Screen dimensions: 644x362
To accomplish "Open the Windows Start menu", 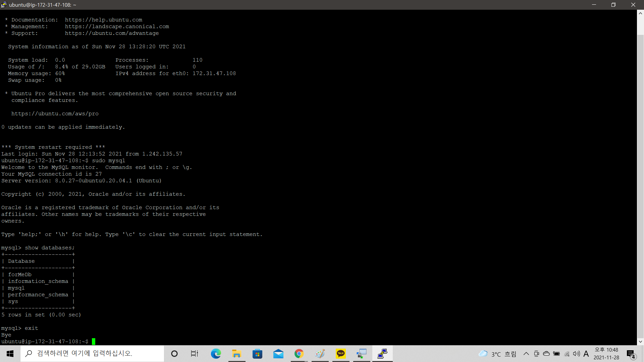I will click(x=10, y=354).
